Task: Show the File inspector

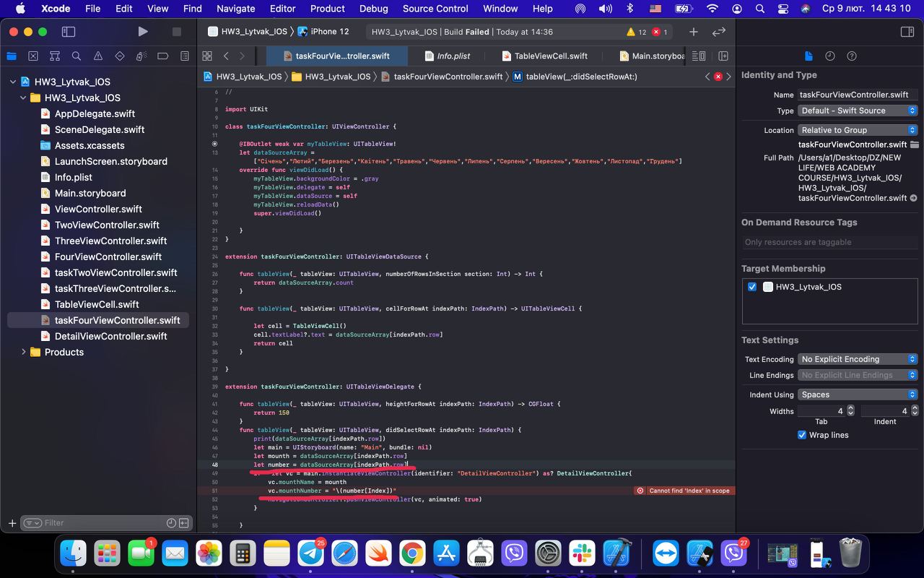Action: (808, 56)
